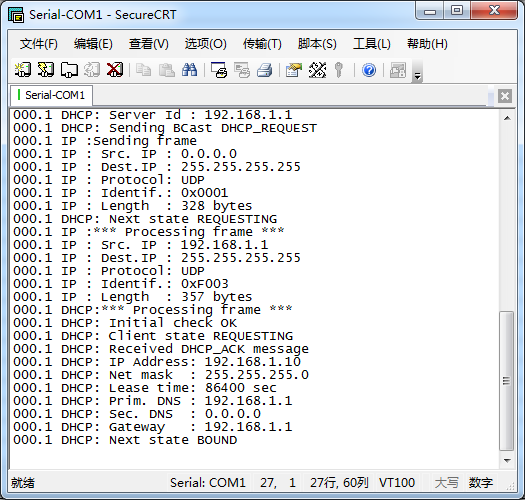The width and height of the screenshot is (525, 500).
Task: Click the Print Selection toolbar icon
Action: click(242, 70)
